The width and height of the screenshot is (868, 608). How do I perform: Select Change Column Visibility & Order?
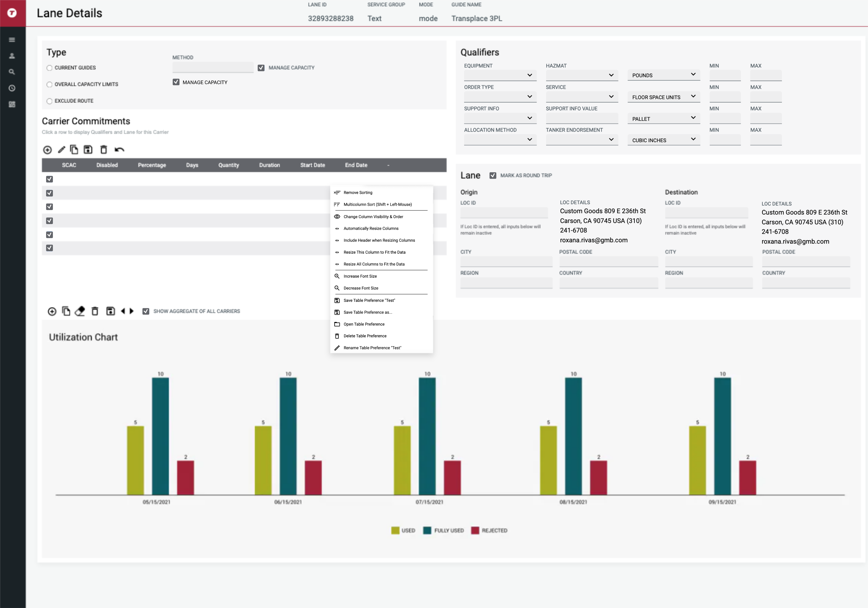pos(382,217)
